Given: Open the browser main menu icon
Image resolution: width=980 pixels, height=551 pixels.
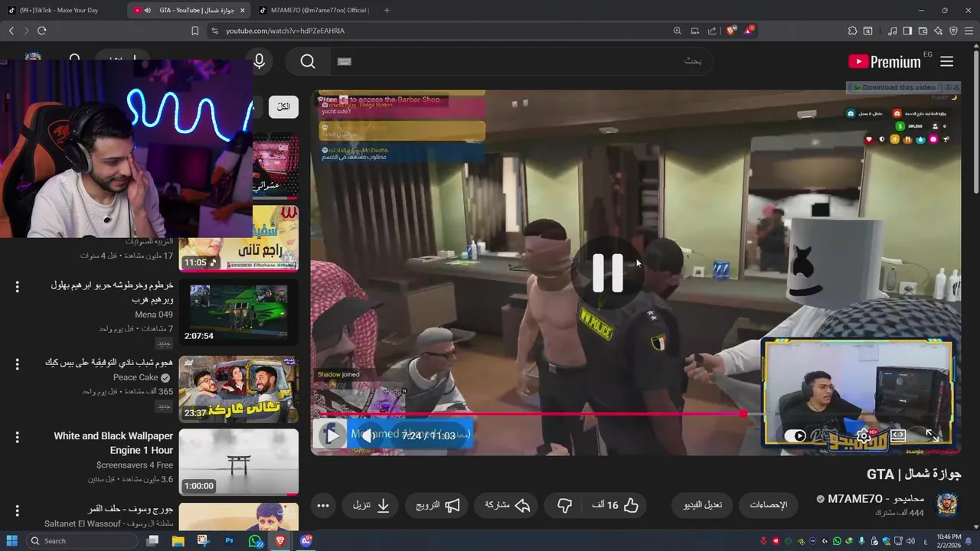Looking at the screenshot, I should click(969, 31).
